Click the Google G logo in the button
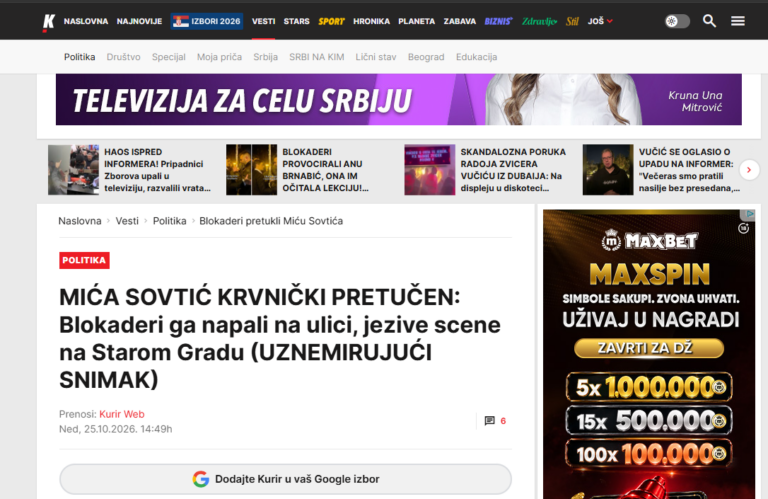This screenshot has width=768, height=499. [x=201, y=479]
